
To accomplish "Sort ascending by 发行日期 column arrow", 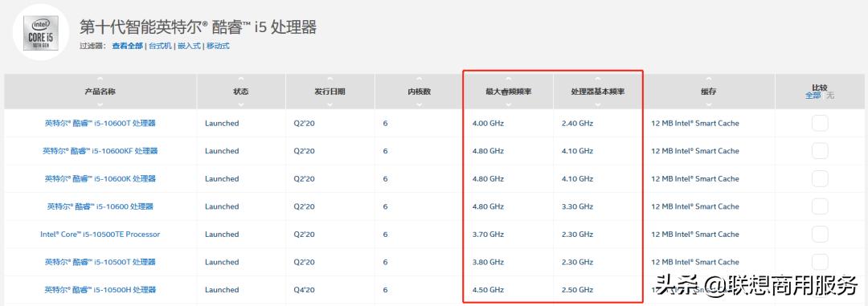I will [x=330, y=79].
